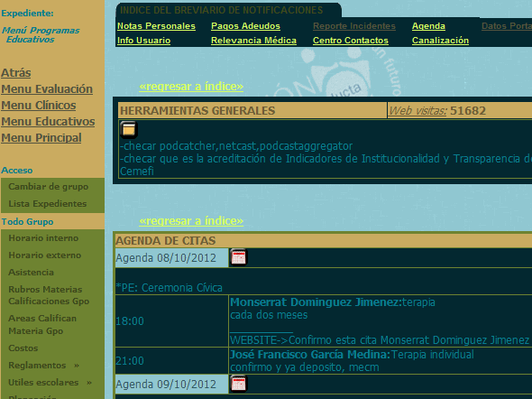
Task: Click the first «regresar a índice» link
Action: point(191,87)
